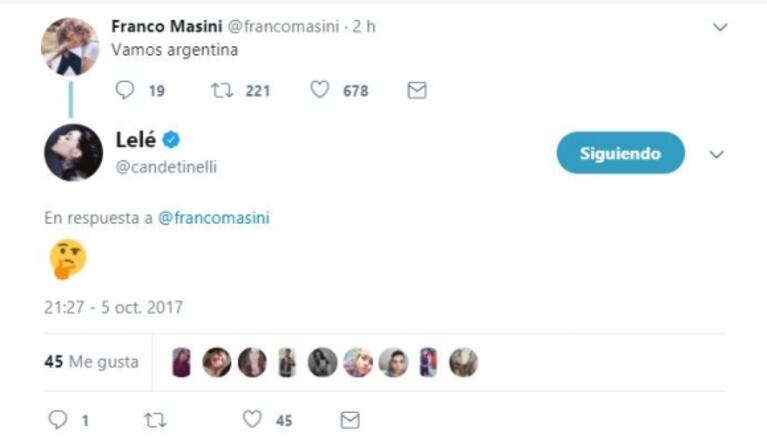Click the first liker's avatar thumbnail
767x446 pixels.
click(182, 362)
